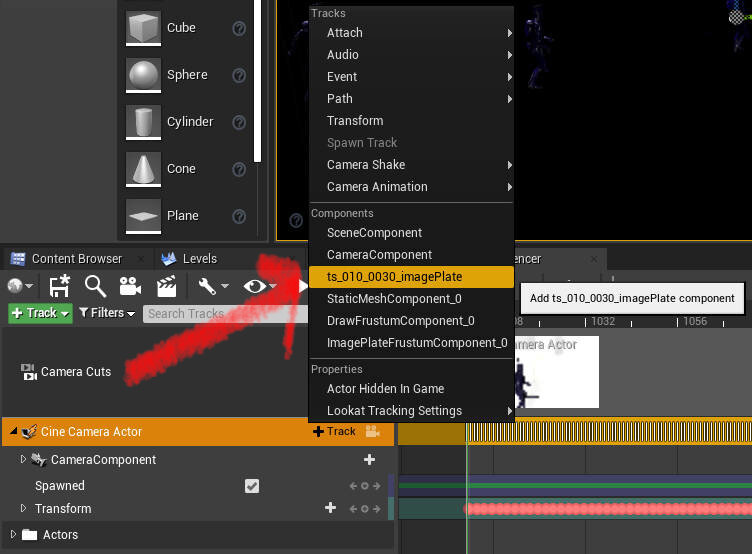Choose Actor Hidden In Game property
Image resolution: width=752 pixels, height=554 pixels.
coord(386,389)
